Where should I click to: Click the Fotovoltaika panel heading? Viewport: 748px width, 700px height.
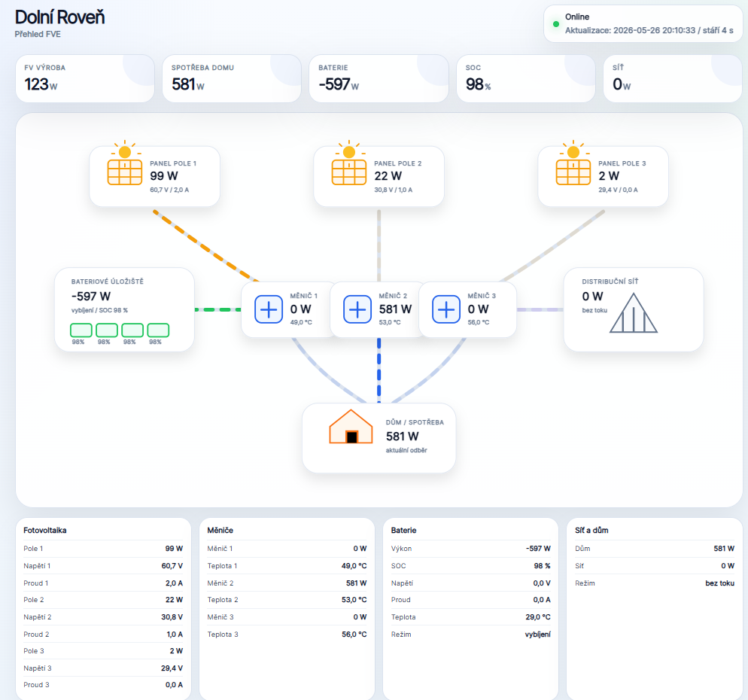point(45,530)
